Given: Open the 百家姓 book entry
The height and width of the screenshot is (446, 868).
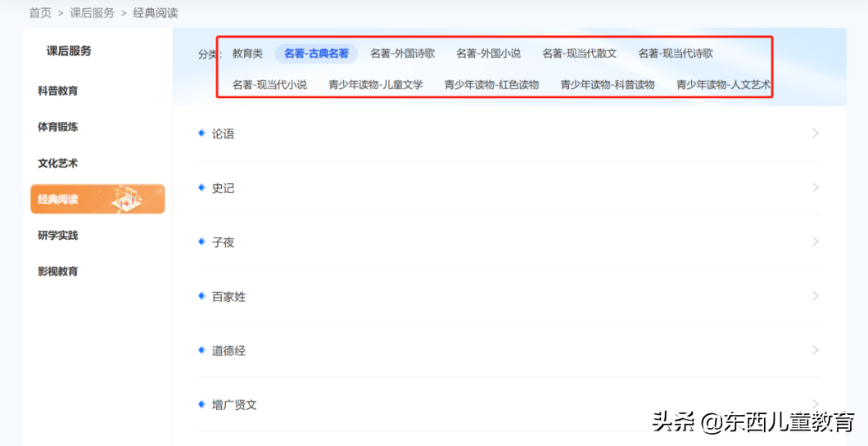Looking at the screenshot, I should (509, 296).
